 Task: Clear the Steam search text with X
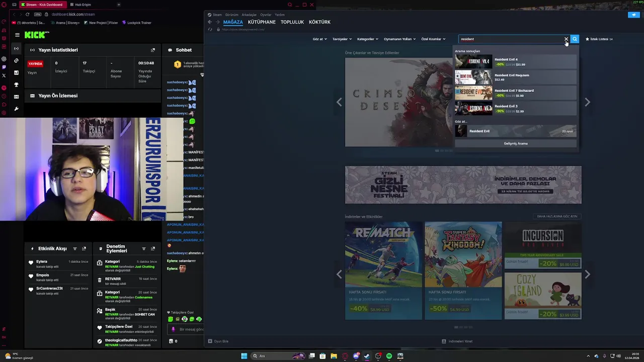point(566,39)
